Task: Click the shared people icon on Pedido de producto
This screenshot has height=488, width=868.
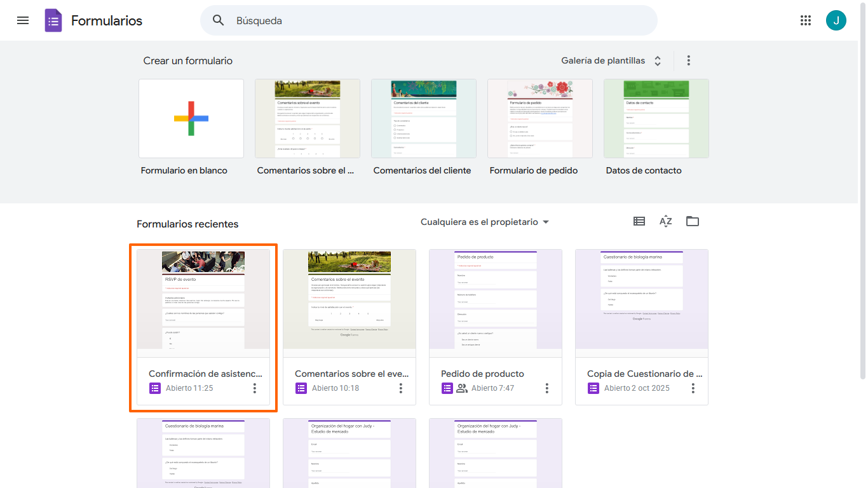Action: tap(461, 388)
